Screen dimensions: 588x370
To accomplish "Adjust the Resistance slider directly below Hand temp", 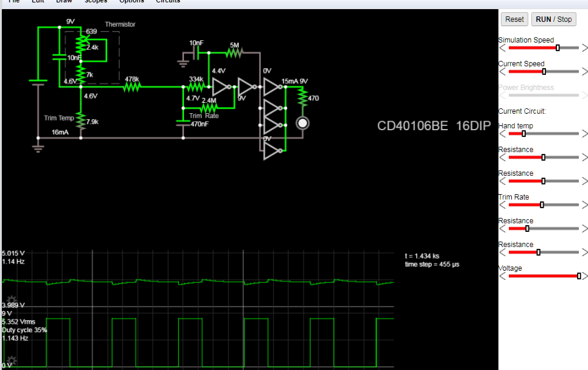I will pyautogui.click(x=544, y=157).
